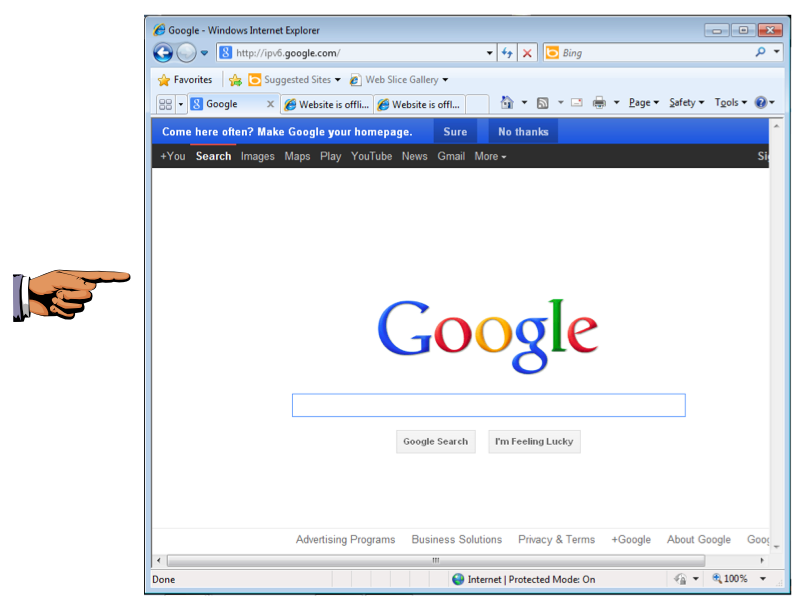Click the Done status bar text
This screenshot has height=609, width=803.
[x=163, y=579]
